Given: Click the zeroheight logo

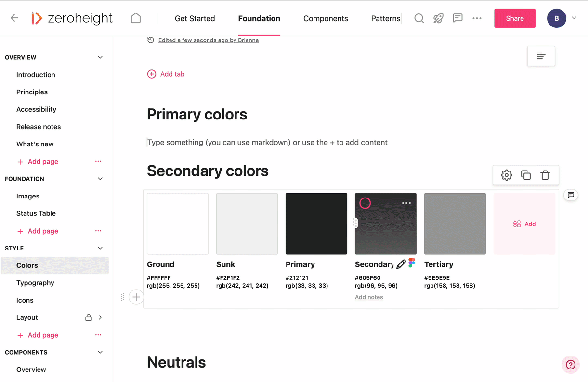Looking at the screenshot, I should point(72,18).
